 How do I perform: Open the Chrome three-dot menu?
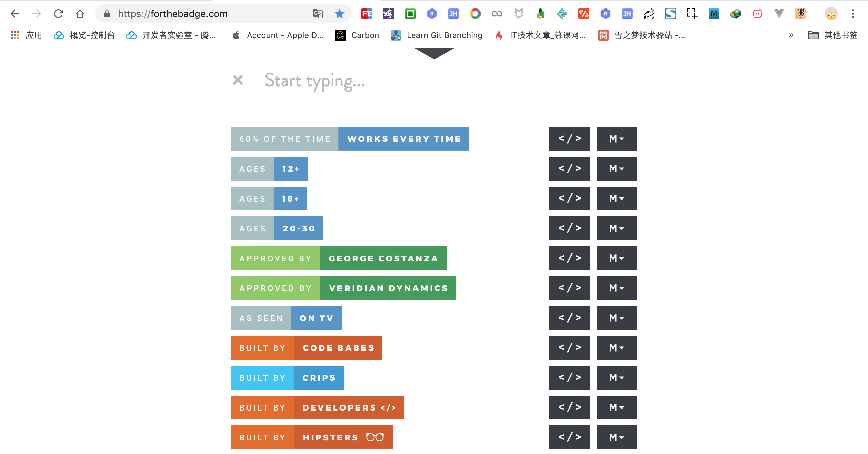point(853,14)
